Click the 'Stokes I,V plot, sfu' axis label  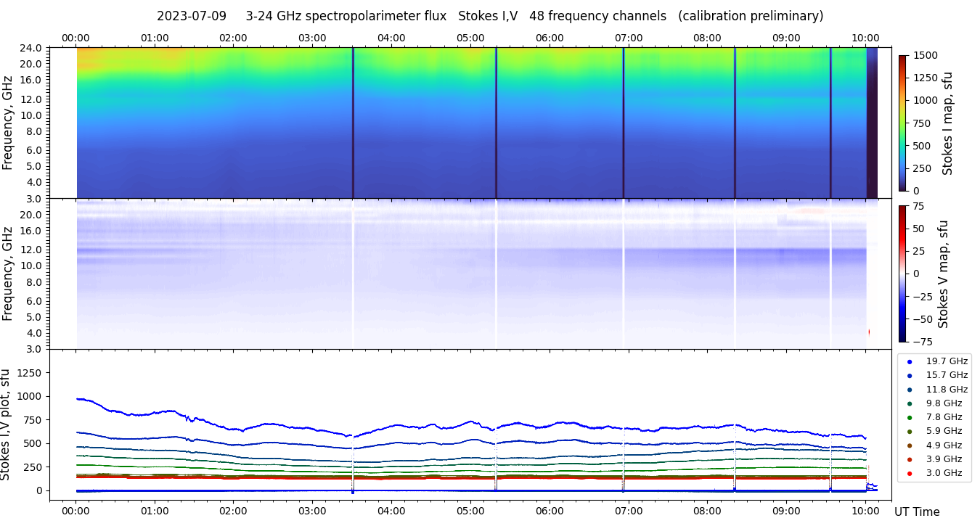pos(7,424)
